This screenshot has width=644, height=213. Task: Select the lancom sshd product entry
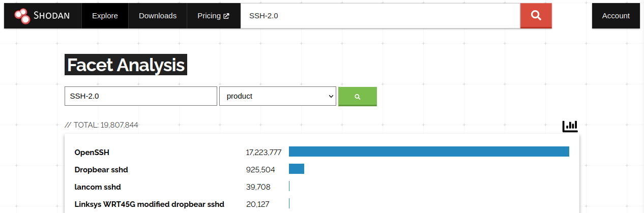tap(98, 187)
